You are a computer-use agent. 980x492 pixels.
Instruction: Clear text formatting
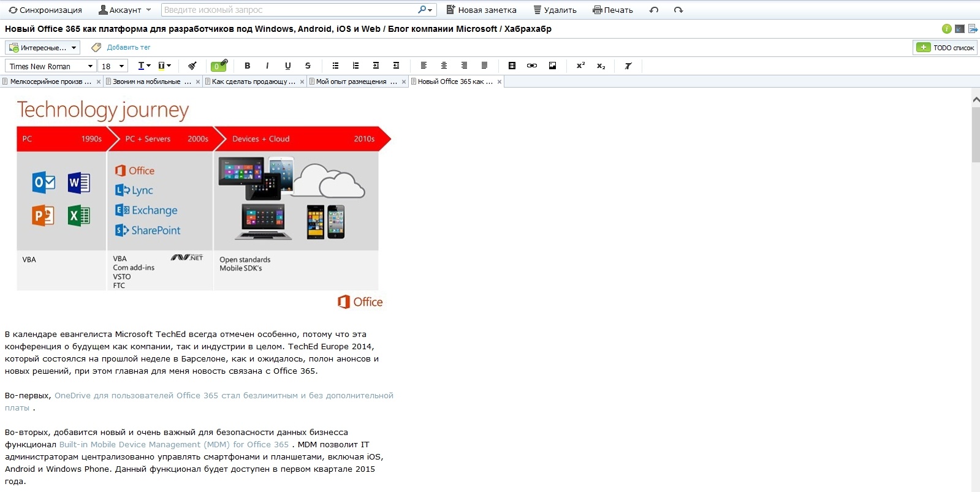[x=628, y=66]
